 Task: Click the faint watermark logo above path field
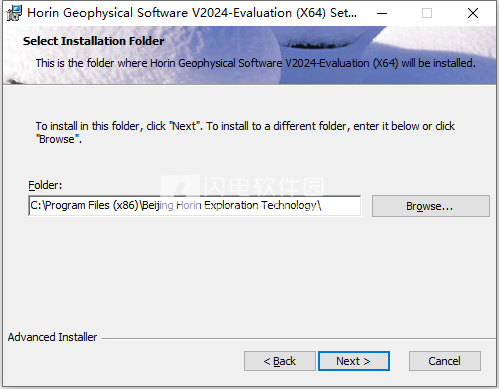pos(242,185)
